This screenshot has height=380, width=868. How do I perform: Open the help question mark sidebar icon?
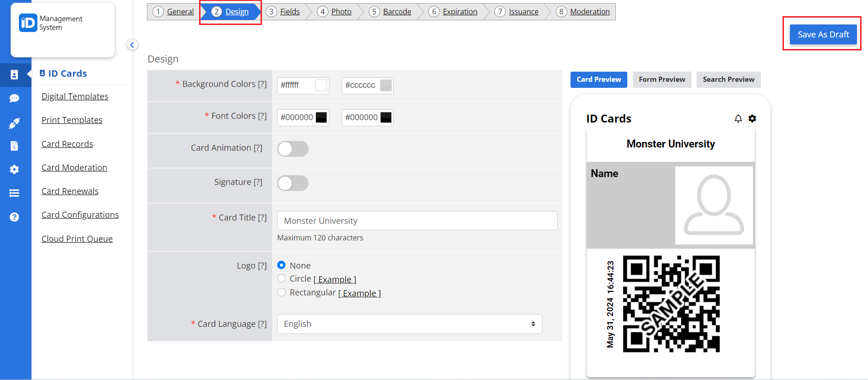(14, 217)
